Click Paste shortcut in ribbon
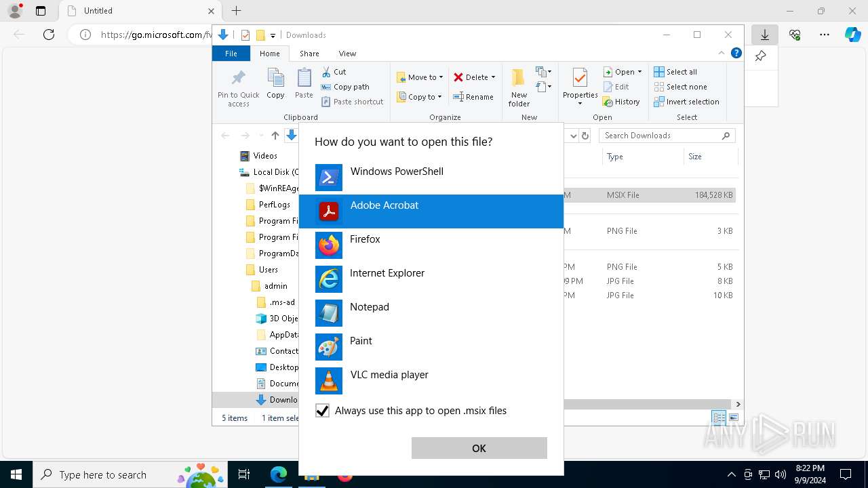Viewport: 868px width, 488px height. pyautogui.click(x=353, y=102)
